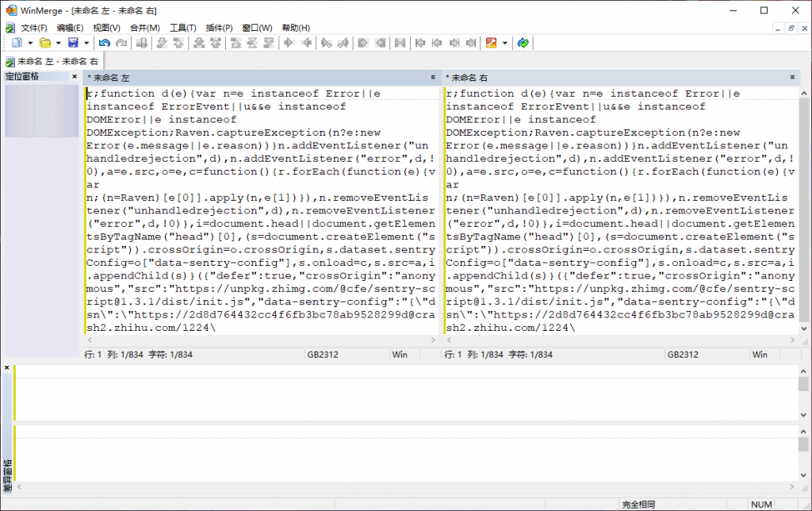Click the right pane vertical scrollbar

point(803,214)
